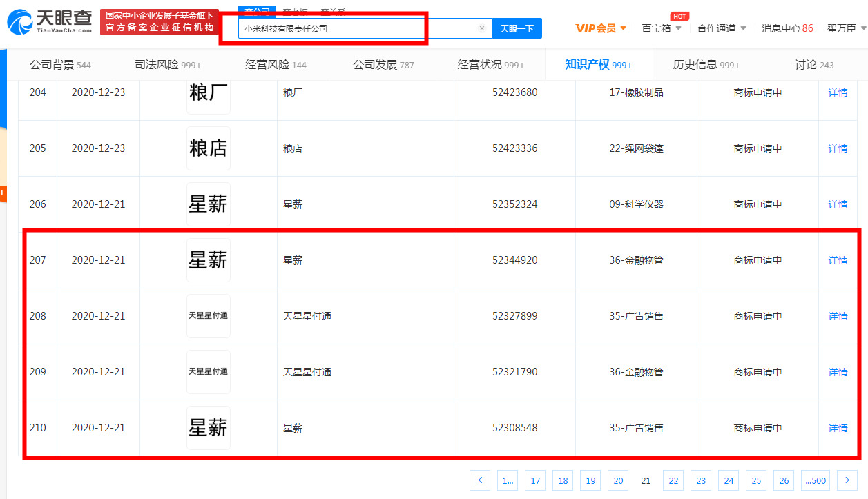Go to page 18
The width and height of the screenshot is (868, 499).
563,480
